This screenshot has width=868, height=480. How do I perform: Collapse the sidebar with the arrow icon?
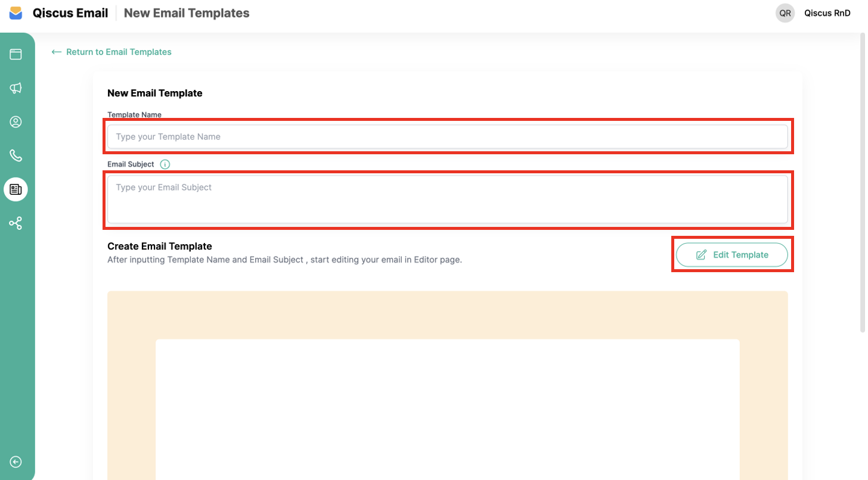tap(16, 462)
